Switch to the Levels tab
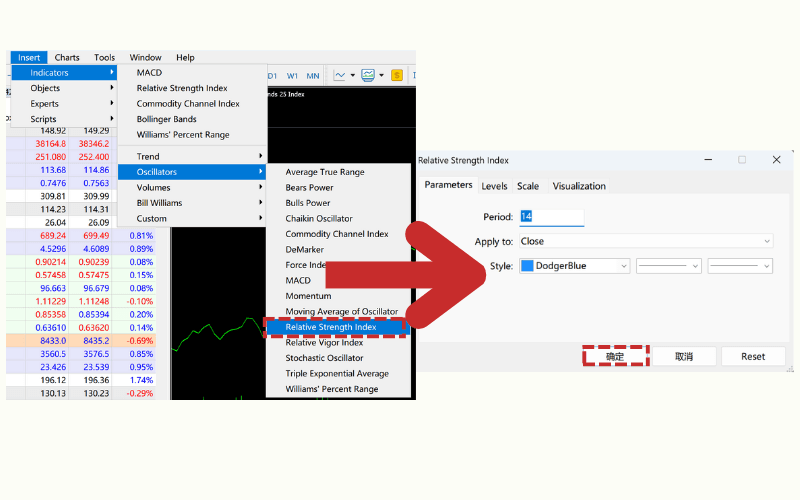The width and height of the screenshot is (800, 500). (x=494, y=186)
